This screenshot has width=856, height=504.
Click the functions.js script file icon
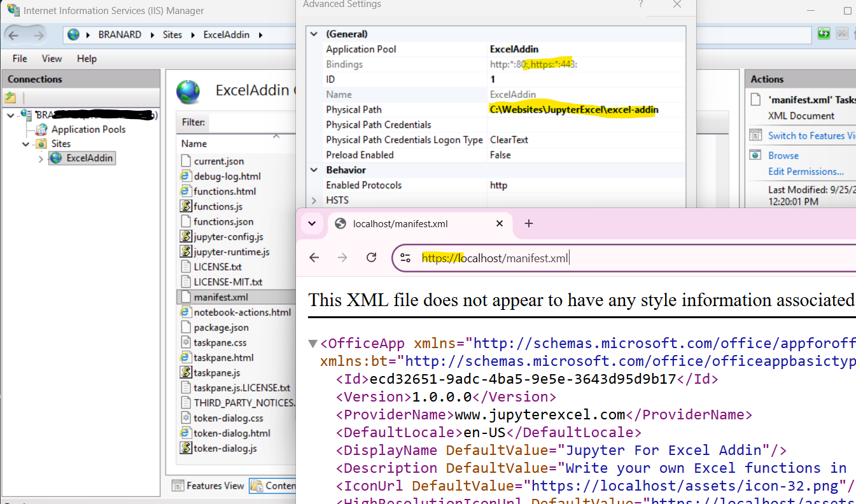186,206
